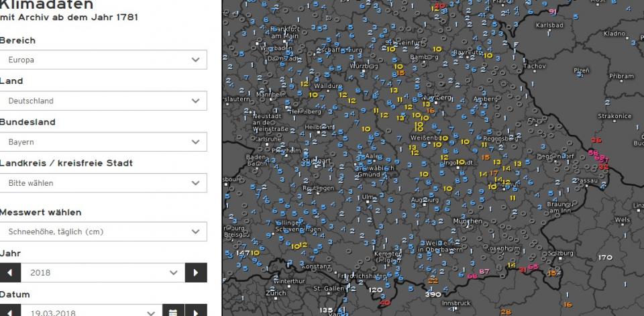Select the 390 snow value near Innsbruck
The width and height of the screenshot is (644, 316).
click(433, 295)
